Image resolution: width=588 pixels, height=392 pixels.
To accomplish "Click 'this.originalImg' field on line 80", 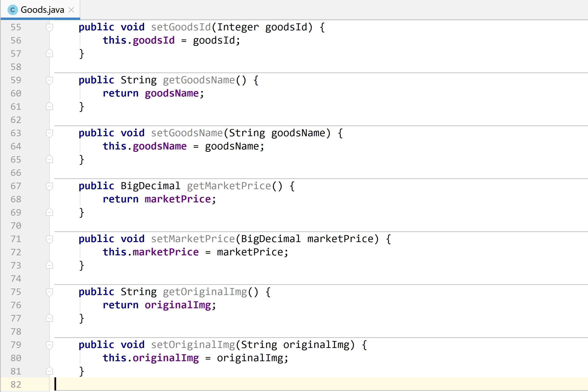I will [x=151, y=358].
